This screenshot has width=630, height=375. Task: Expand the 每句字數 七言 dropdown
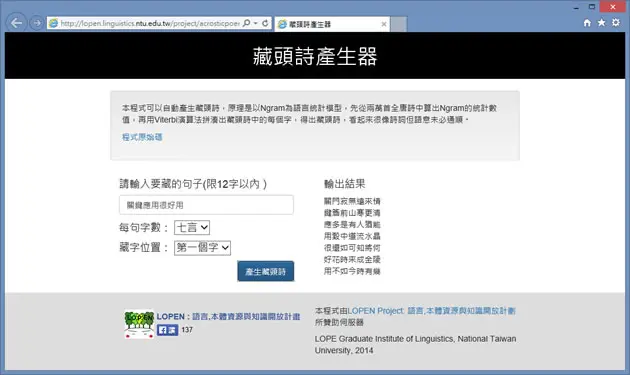192,227
